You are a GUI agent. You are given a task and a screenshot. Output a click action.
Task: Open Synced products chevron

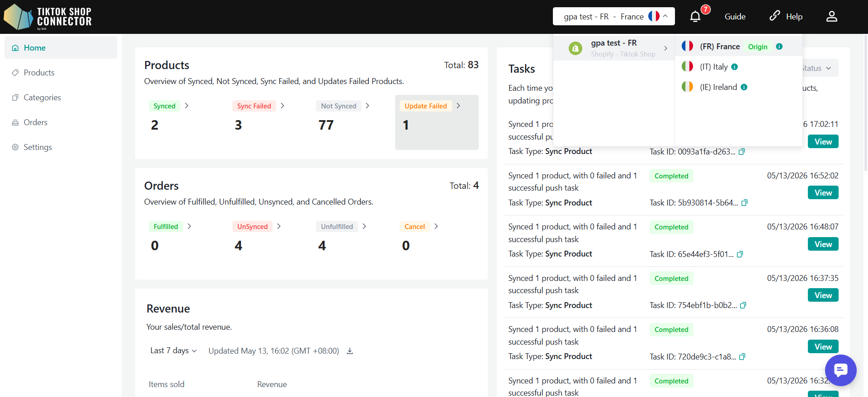[x=187, y=106]
